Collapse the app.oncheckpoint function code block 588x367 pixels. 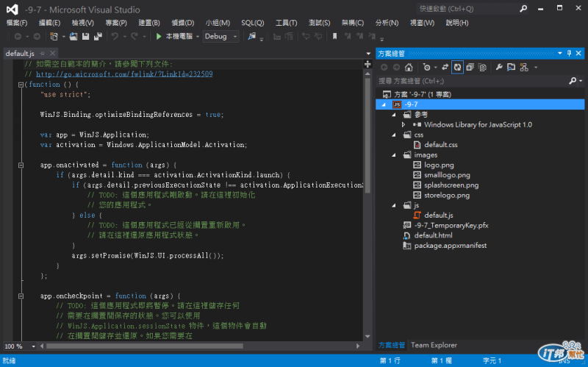click(x=21, y=296)
